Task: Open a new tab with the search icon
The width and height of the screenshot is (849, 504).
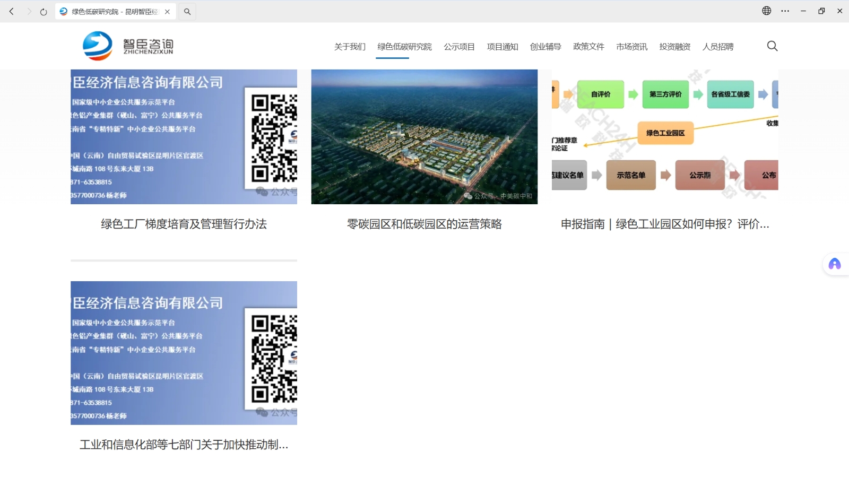Action: point(187,11)
